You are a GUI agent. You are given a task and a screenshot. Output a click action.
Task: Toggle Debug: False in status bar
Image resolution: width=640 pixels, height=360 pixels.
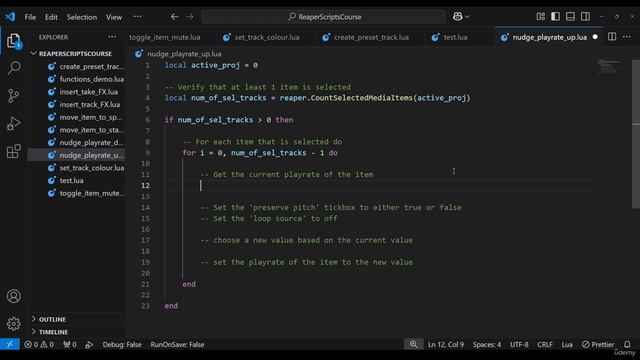pyautogui.click(x=122, y=344)
